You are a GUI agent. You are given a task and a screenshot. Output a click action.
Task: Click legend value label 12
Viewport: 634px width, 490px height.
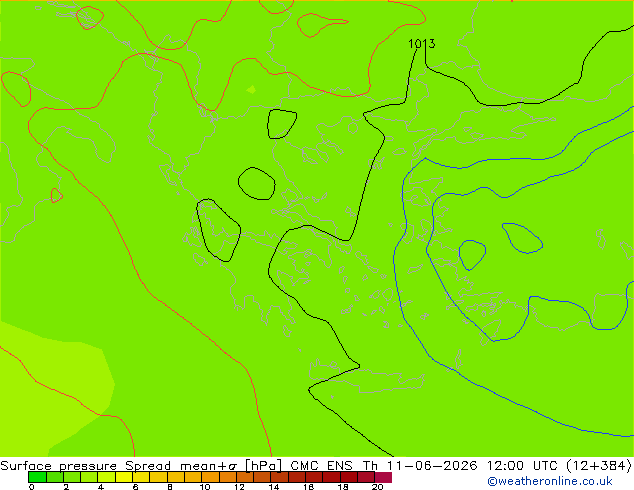point(239,487)
